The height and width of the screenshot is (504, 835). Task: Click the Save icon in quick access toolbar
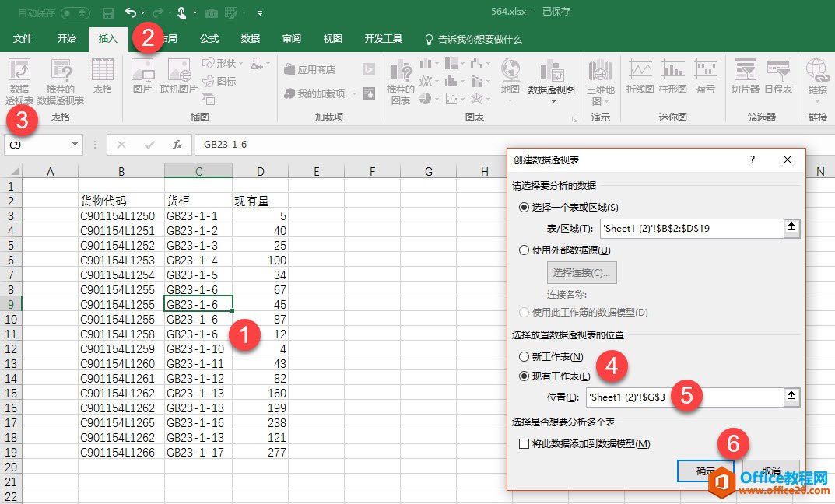click(x=108, y=12)
